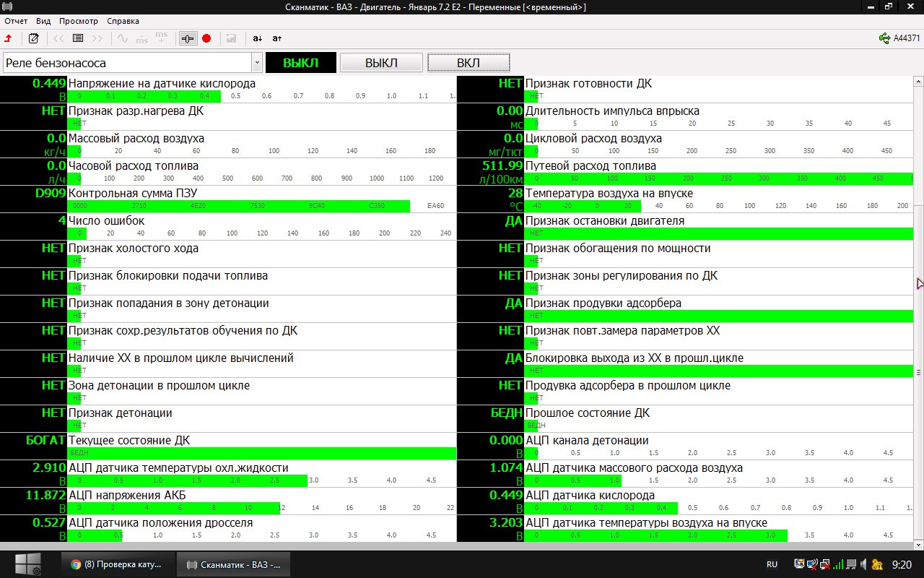924x578 pixels.
Task: Click Признак блокировки подачи топлива
Action: [x=167, y=275]
